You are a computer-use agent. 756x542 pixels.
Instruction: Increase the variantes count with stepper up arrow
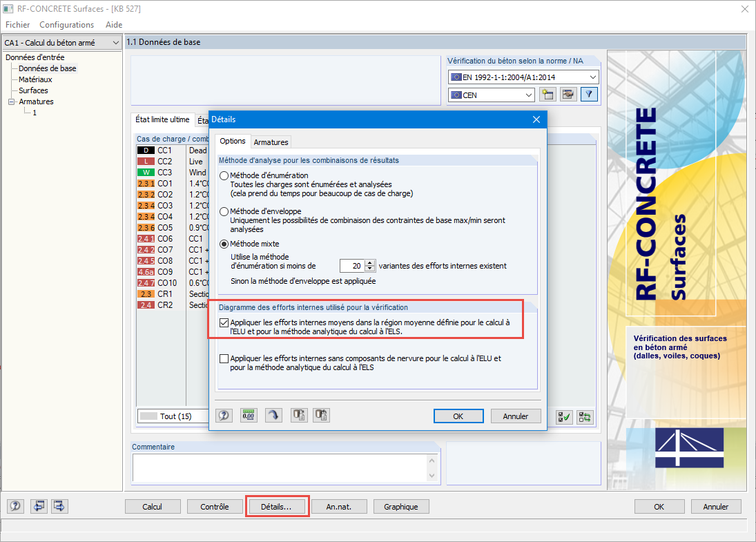(x=370, y=263)
